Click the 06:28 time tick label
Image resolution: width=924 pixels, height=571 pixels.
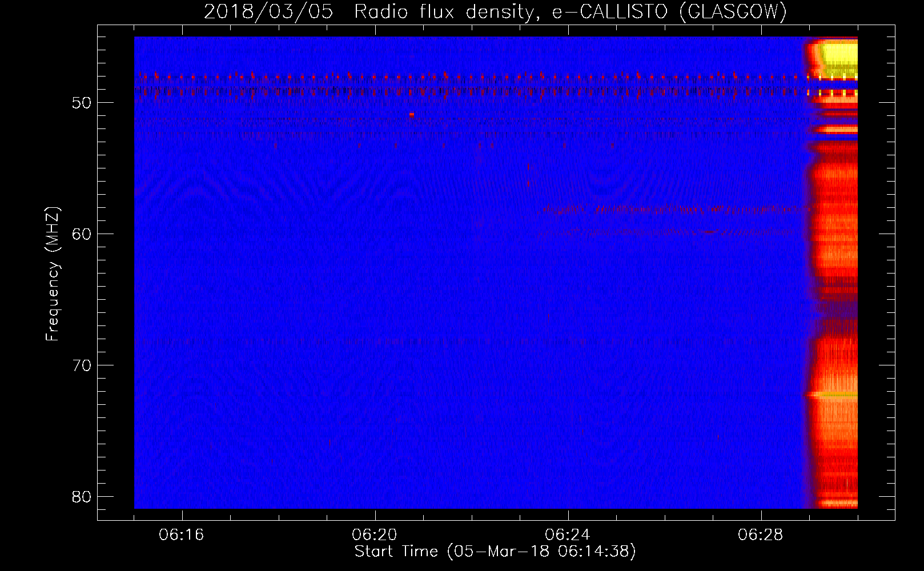tap(760, 535)
